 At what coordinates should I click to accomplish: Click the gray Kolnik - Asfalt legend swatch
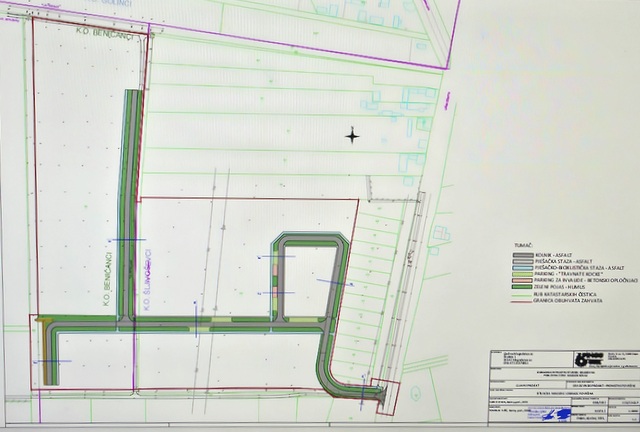pyautogui.click(x=521, y=255)
